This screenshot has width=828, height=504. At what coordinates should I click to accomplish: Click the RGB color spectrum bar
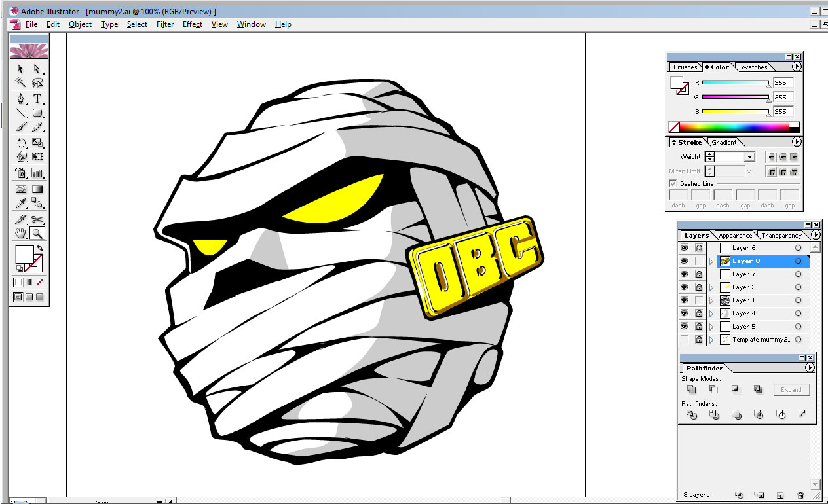coord(734,128)
